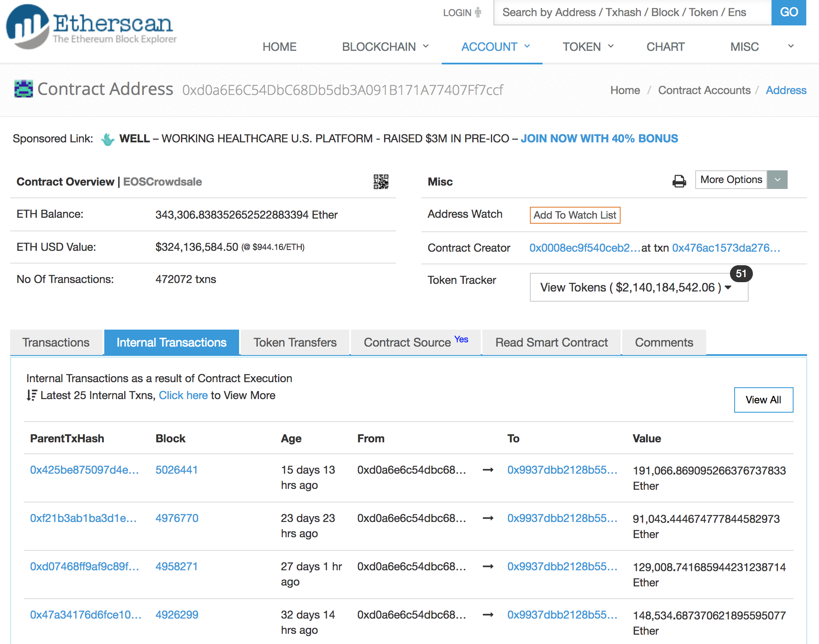This screenshot has width=819, height=644.
Task: Click the Value column header
Action: click(x=647, y=439)
